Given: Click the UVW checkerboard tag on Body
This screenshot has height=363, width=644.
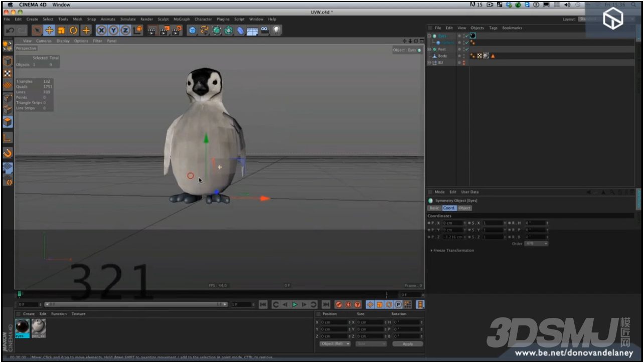Looking at the screenshot, I should [479, 56].
